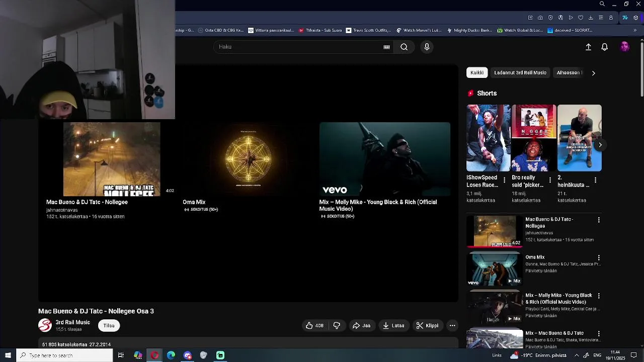Subscribe with the Tilaa button
The image size is (644, 362).
[109, 325]
